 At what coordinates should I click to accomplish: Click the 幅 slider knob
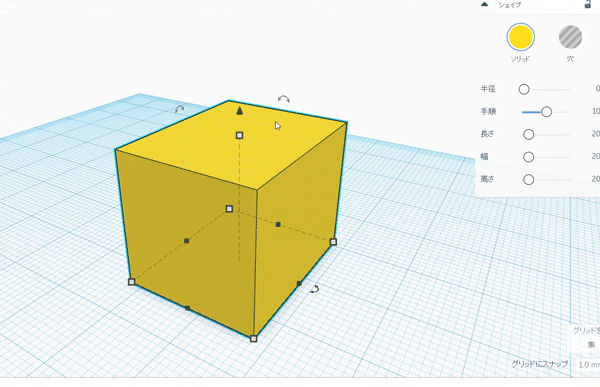click(x=528, y=157)
